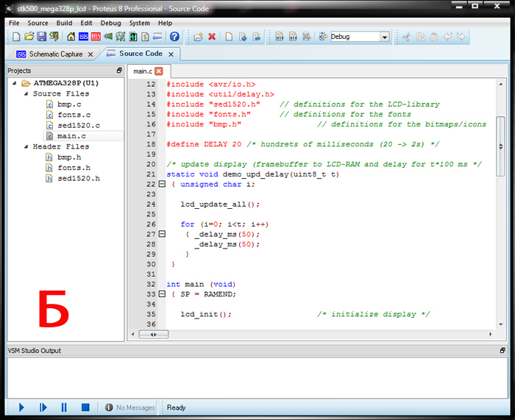Open fonts.c in Source Files
Image resolution: width=515 pixels, height=420 pixels.
tap(74, 115)
